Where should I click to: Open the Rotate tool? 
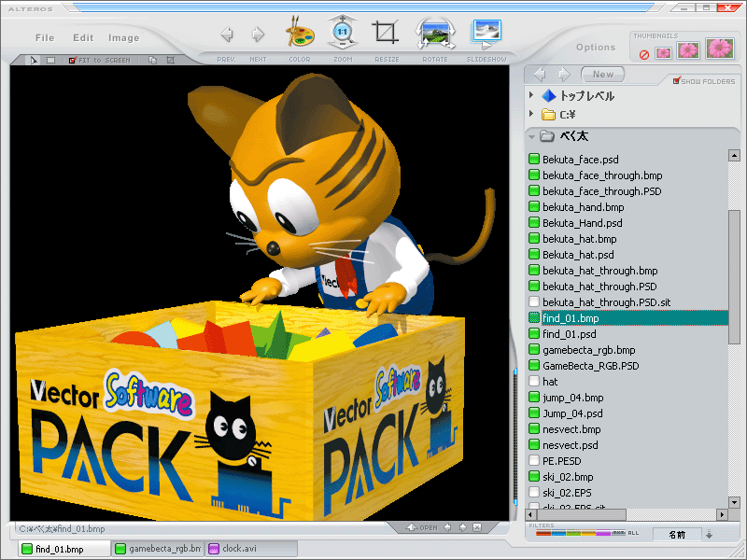[x=435, y=34]
